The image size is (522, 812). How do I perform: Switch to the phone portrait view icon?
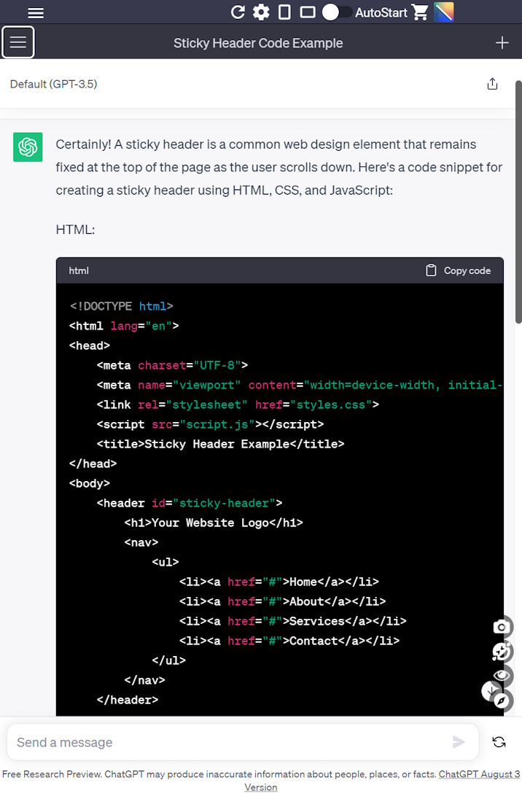[284, 12]
